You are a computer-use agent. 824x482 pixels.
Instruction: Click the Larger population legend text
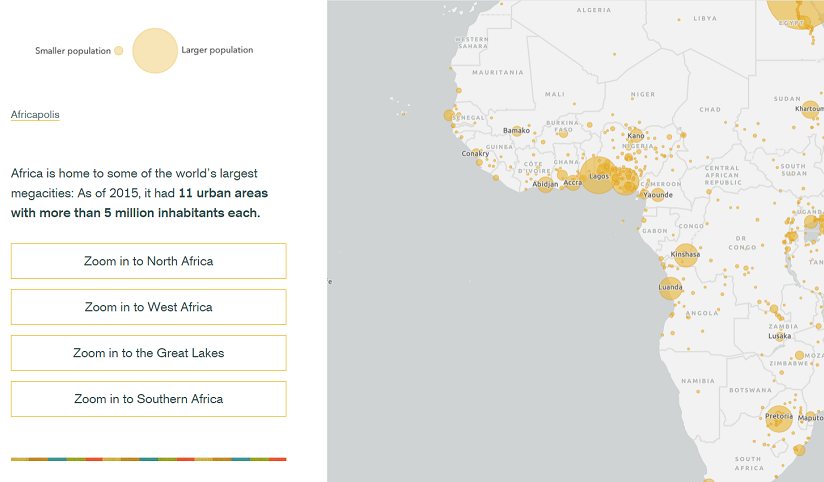coord(217,50)
